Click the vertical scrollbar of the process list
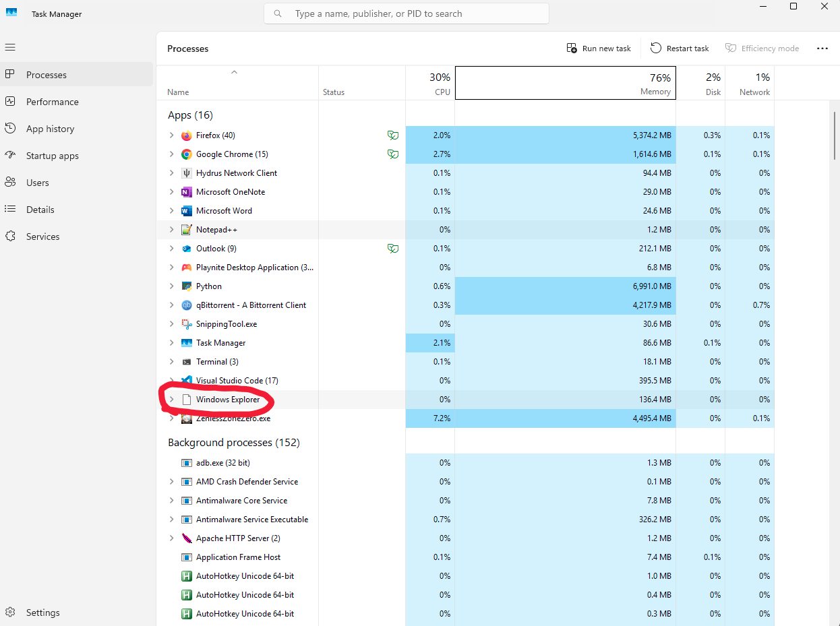 [835, 135]
